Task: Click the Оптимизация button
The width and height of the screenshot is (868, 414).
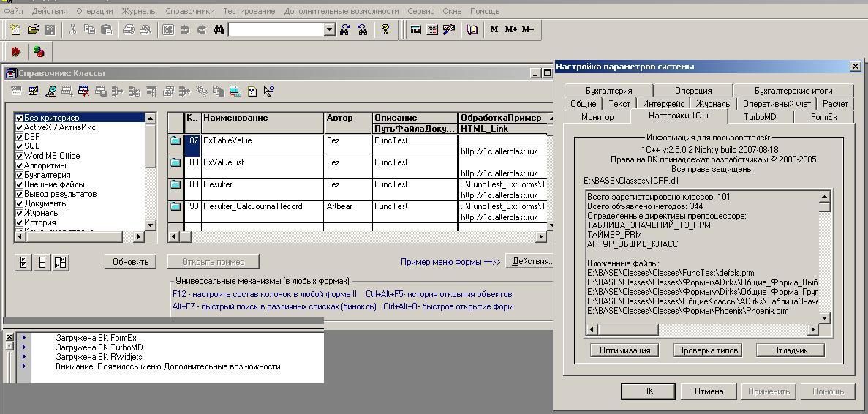Action: pos(624,350)
